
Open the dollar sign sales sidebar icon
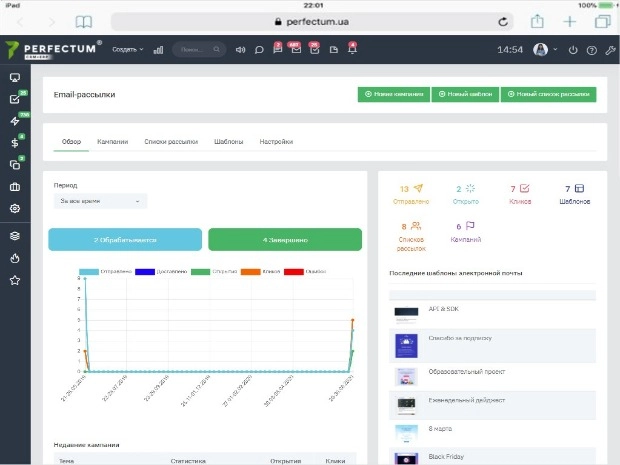[x=15, y=143]
